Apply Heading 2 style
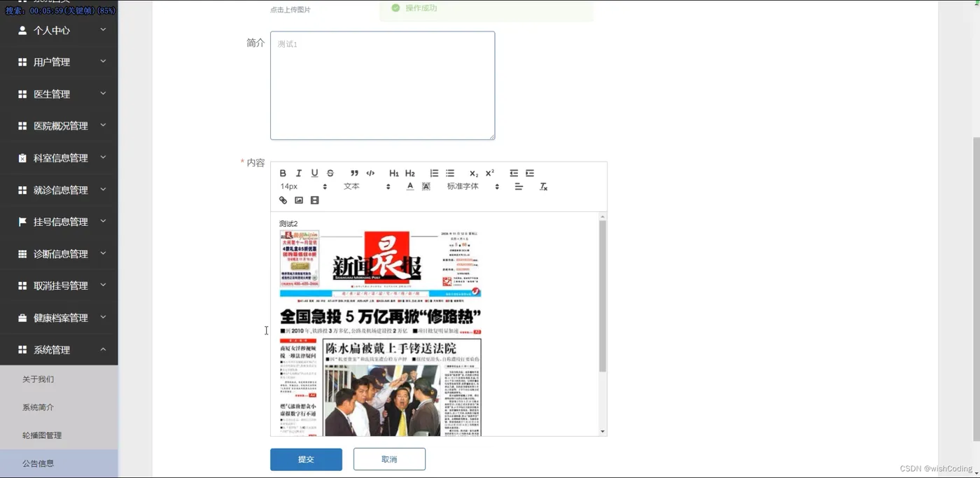980x478 pixels. point(410,173)
